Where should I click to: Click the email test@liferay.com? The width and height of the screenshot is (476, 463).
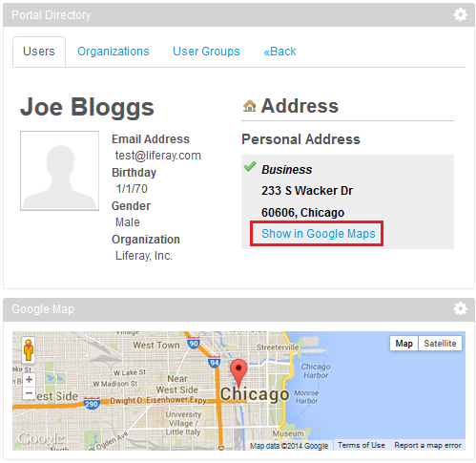[158, 156]
